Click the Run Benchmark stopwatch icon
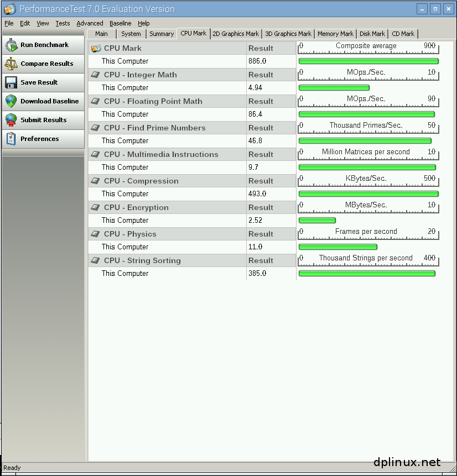This screenshot has height=476, width=457. click(x=12, y=45)
